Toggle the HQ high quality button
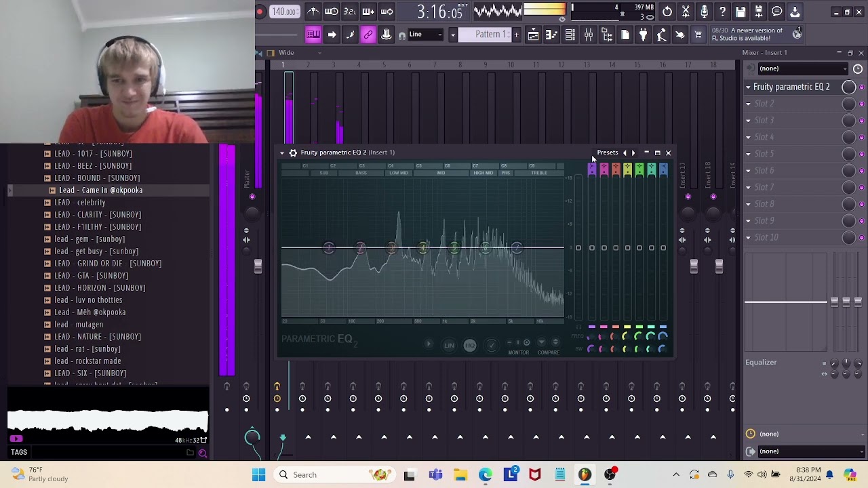The image size is (868, 488). coord(470,346)
